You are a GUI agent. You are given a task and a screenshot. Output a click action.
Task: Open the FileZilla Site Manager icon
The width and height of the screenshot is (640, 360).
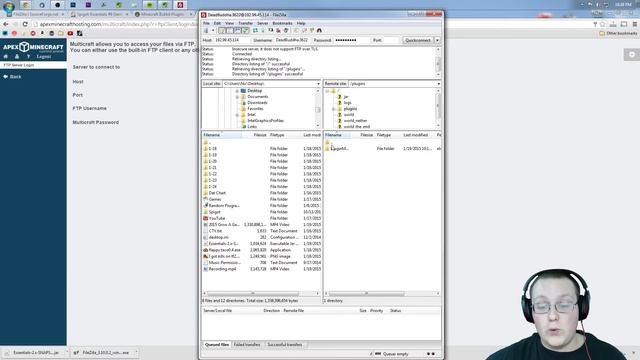point(206,31)
